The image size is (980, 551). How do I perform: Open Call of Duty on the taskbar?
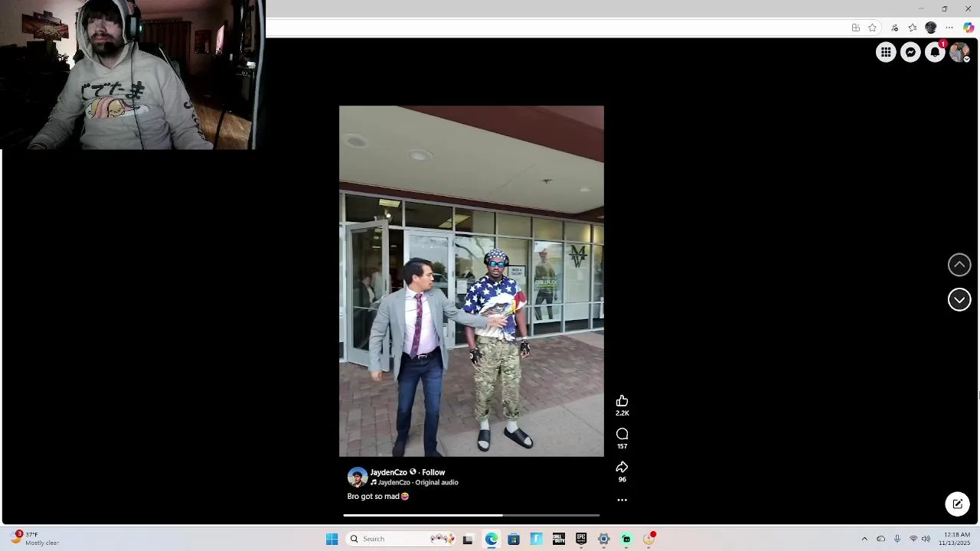[x=559, y=539]
